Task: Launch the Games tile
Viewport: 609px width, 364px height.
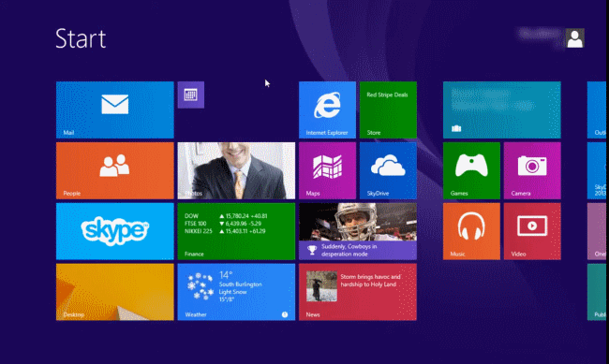Action: 471,170
